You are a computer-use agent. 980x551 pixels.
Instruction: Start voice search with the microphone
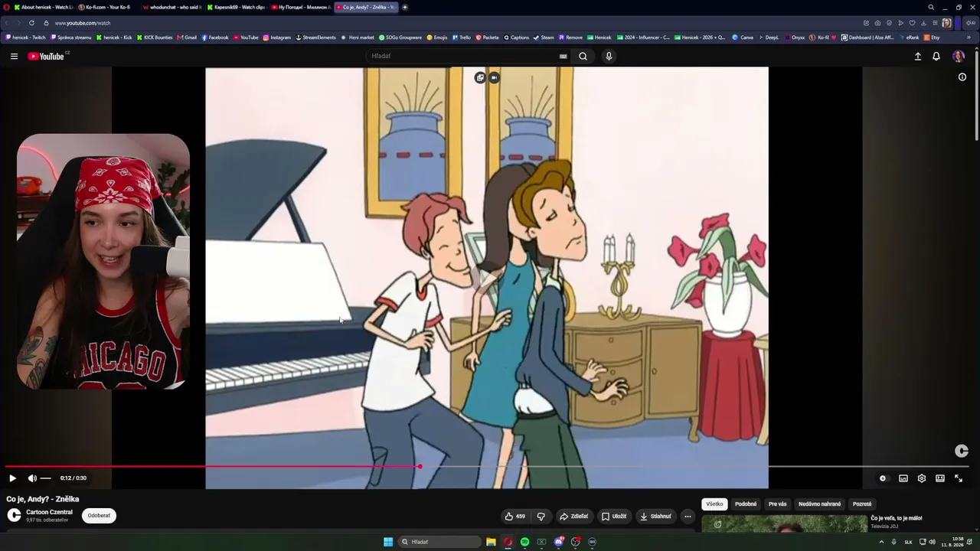coord(609,56)
